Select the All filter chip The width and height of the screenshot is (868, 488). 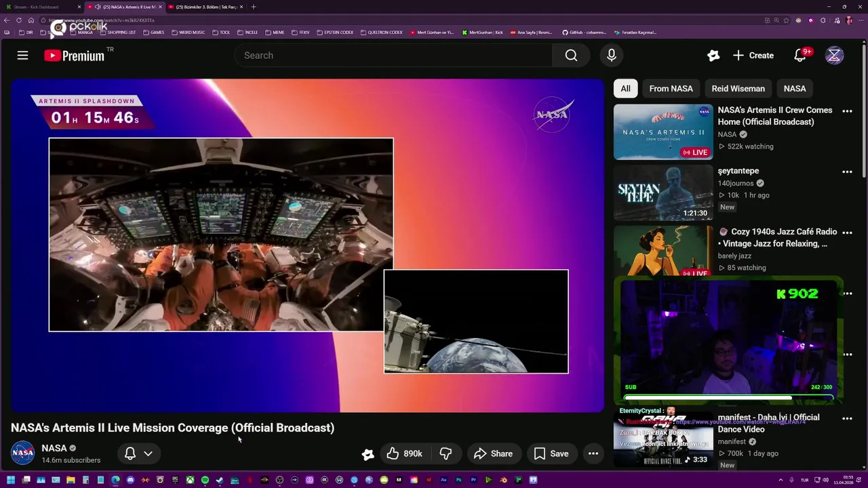point(625,89)
